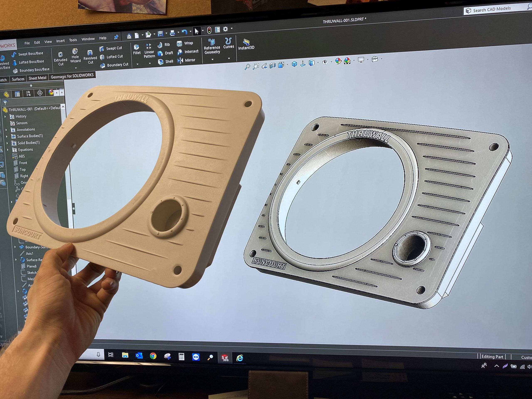Toggle the feature tree filter funnel

pyautogui.click(x=5, y=103)
